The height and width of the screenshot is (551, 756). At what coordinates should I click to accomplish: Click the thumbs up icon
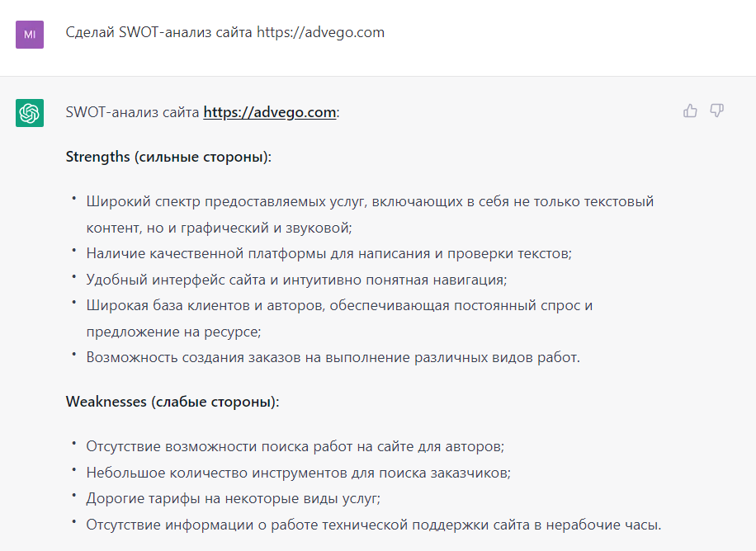click(690, 111)
